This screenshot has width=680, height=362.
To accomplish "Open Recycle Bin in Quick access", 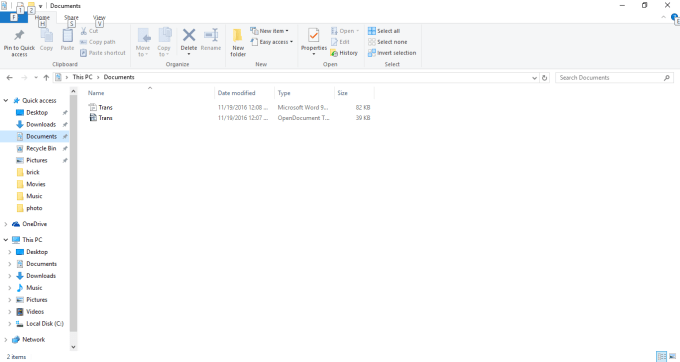I will coord(41,148).
